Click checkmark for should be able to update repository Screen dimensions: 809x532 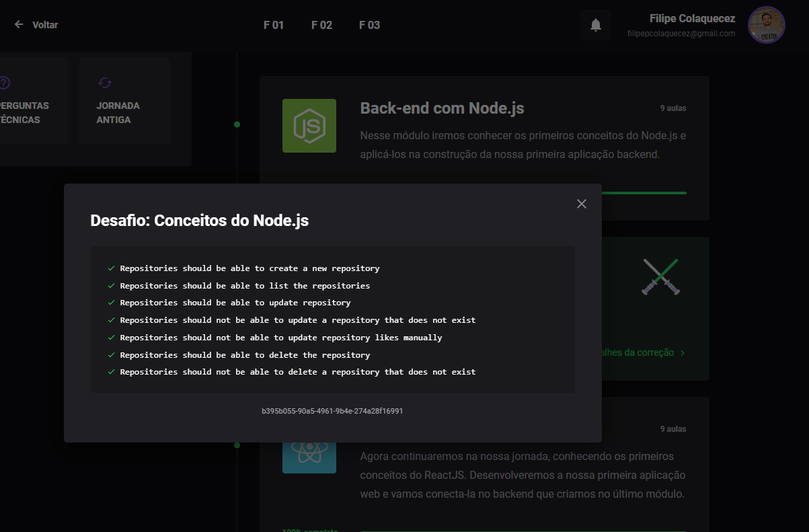click(x=112, y=303)
